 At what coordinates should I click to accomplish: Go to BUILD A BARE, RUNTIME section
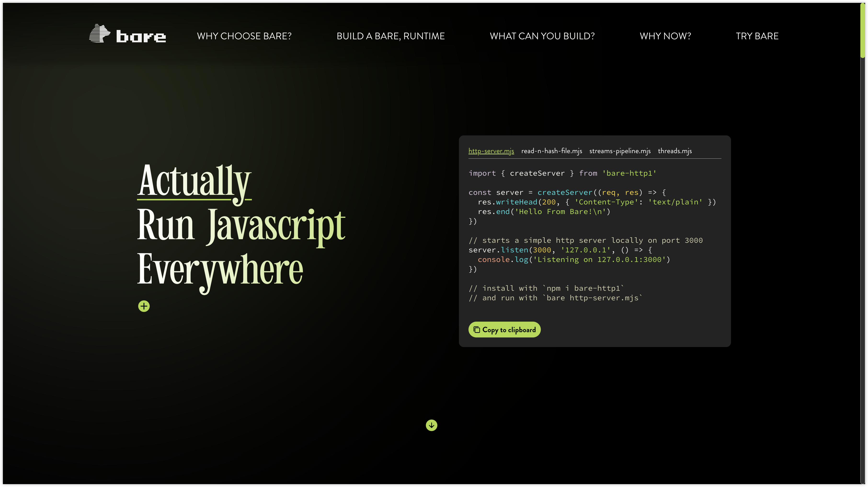tap(391, 36)
